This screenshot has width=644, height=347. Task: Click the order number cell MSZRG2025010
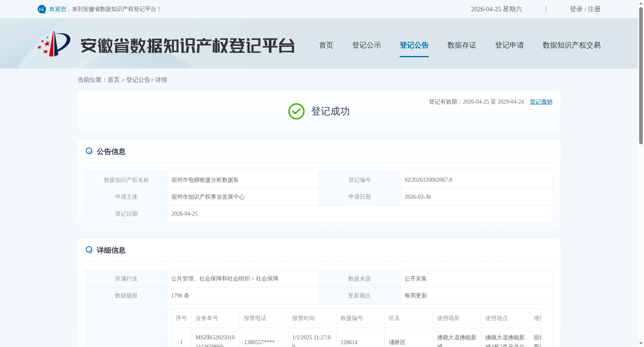pos(215,337)
